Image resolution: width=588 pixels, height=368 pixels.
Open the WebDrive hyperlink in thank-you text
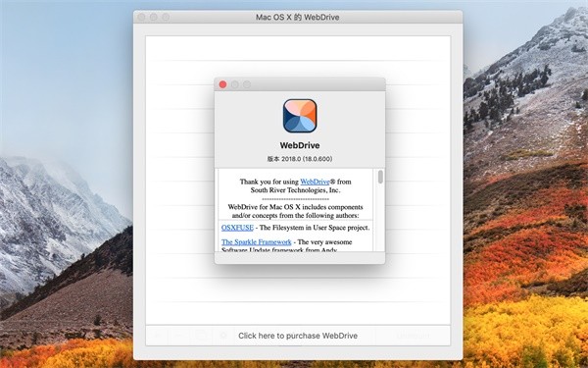tap(315, 182)
